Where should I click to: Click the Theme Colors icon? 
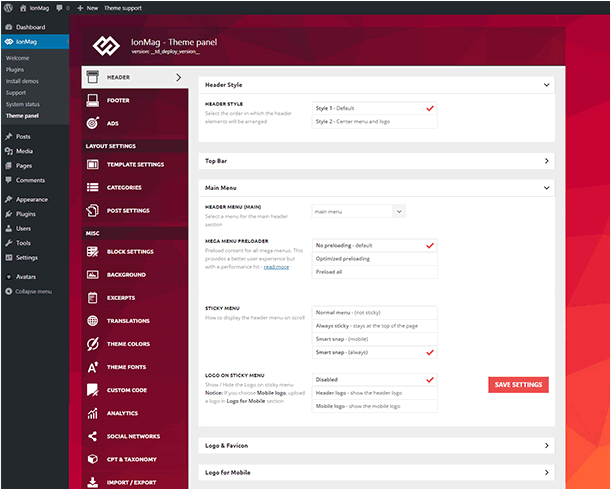93,344
